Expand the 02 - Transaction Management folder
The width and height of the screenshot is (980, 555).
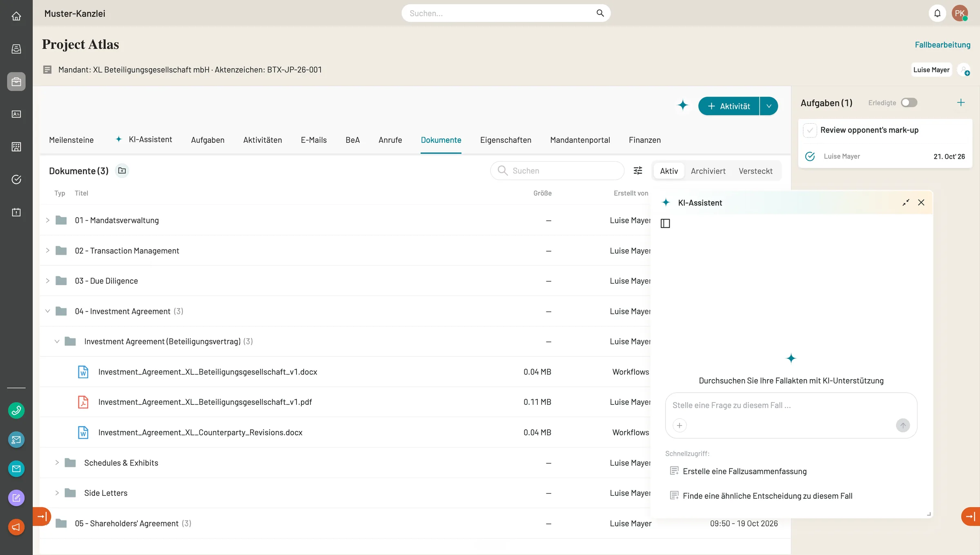pyautogui.click(x=48, y=251)
